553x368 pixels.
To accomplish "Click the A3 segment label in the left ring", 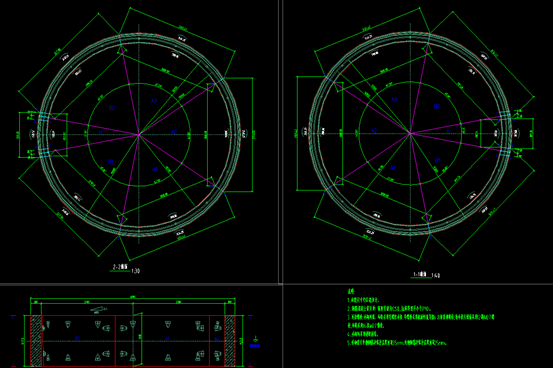I will (154, 101).
